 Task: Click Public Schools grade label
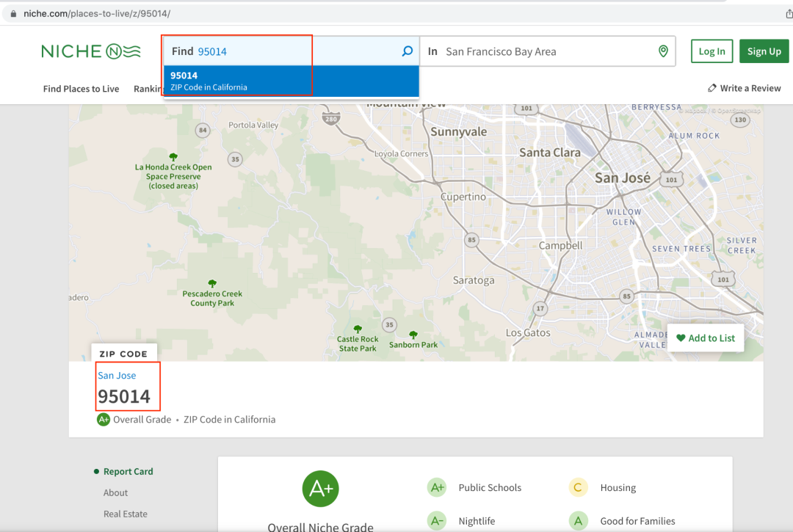(x=490, y=487)
